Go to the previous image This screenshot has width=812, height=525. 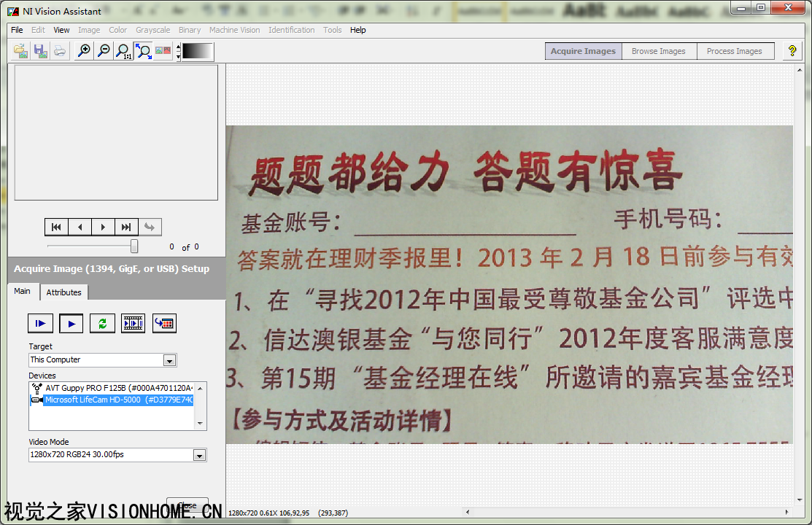[80, 227]
